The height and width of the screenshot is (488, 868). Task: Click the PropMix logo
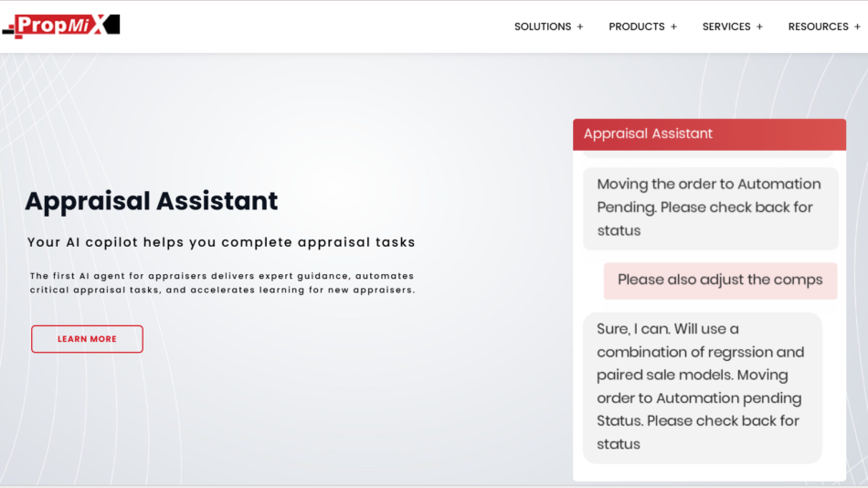point(61,25)
